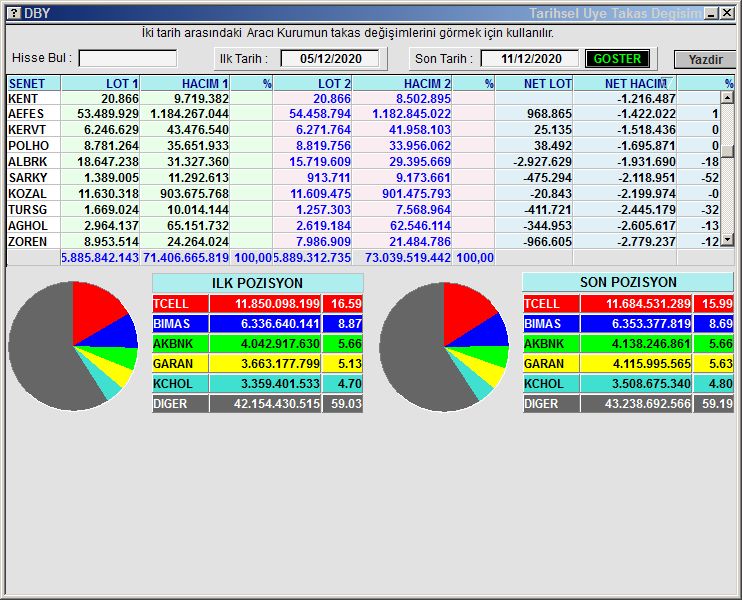This screenshot has height=600, width=742.
Task: Click the help question mark icon in title bar
Action: (14, 13)
